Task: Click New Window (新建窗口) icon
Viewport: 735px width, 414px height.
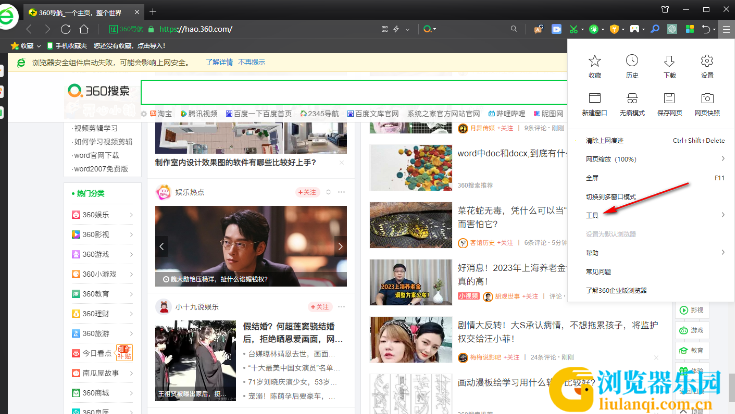Action: click(594, 98)
